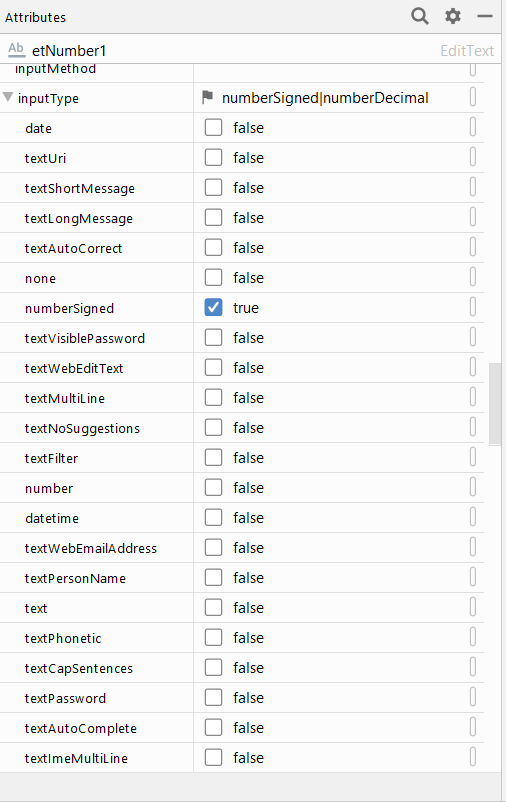Screen dimensions: 506x802
Task: Check the textPassword checkbox
Action: point(213,698)
